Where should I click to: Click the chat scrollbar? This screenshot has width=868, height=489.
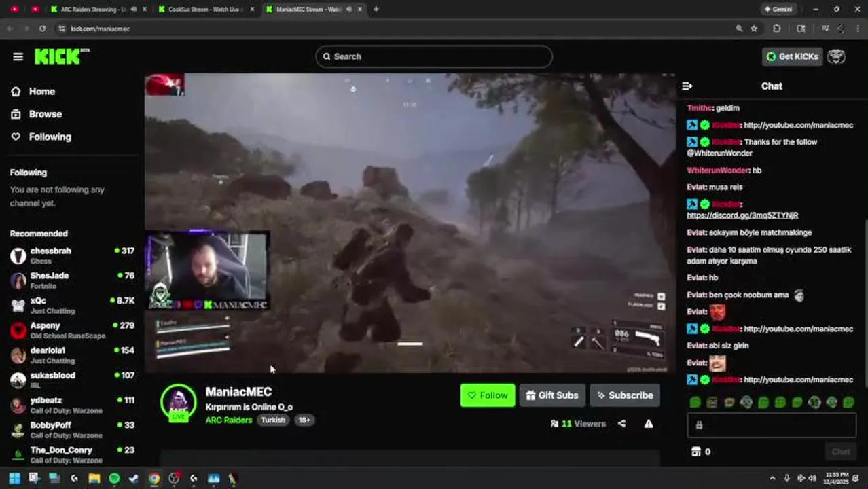865,304
